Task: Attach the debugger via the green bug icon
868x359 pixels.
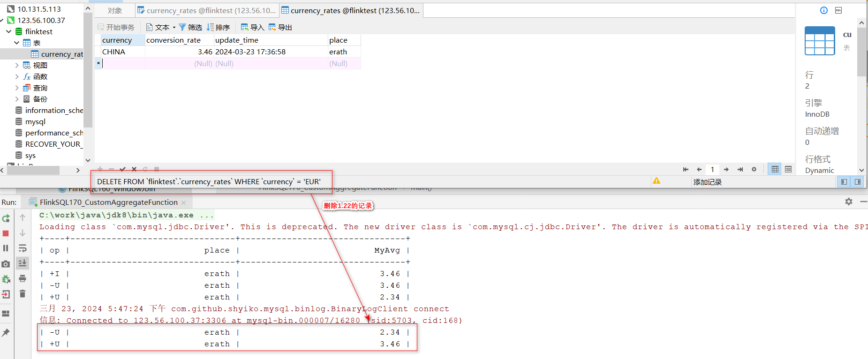Action: pos(6,279)
